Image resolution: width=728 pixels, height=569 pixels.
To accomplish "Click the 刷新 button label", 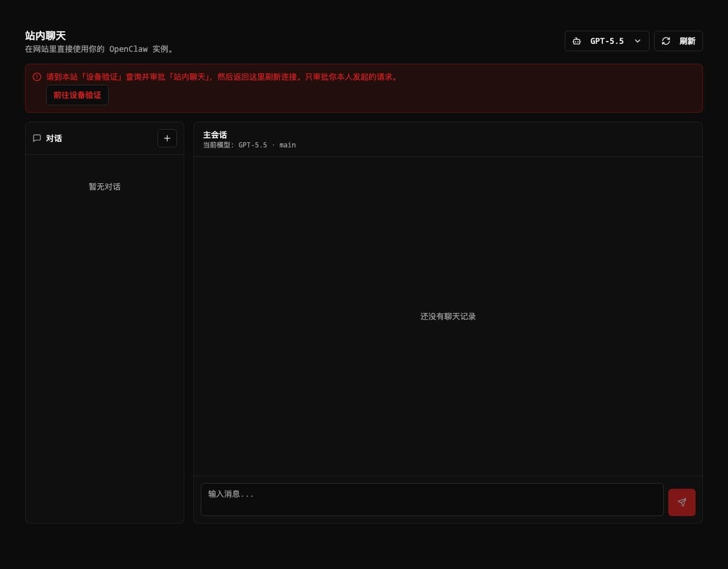I will 687,41.
